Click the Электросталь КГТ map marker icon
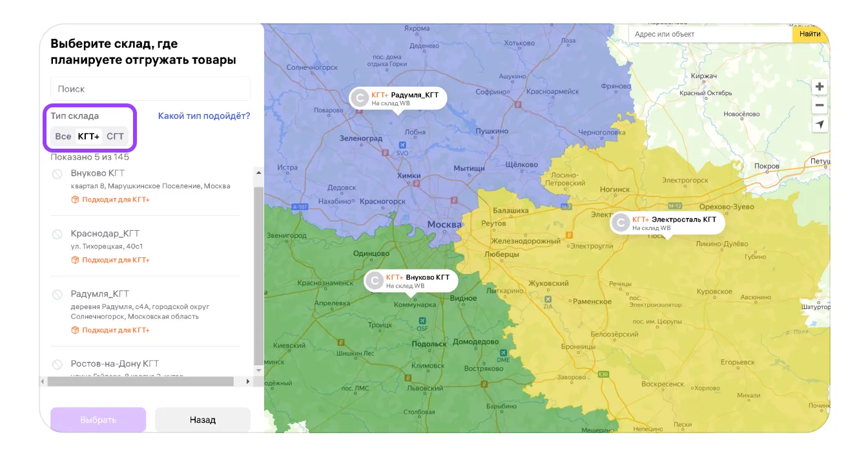Viewport: 868px width, 459px height. click(620, 223)
